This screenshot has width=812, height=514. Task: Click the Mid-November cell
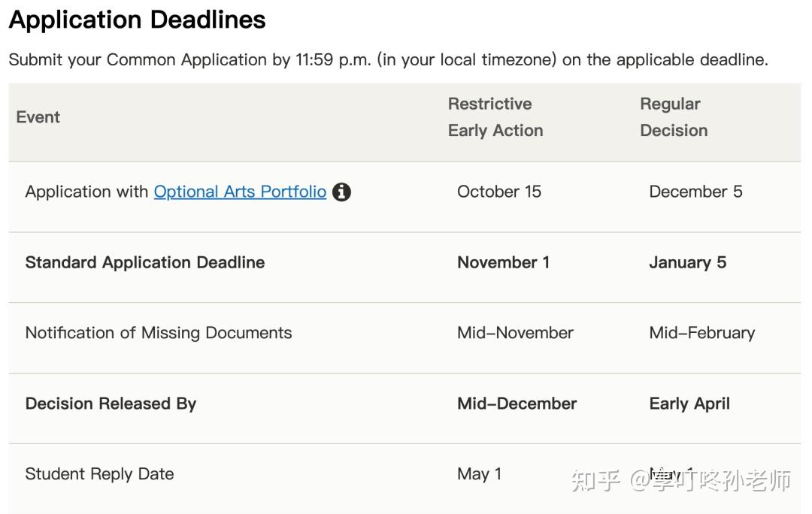click(x=515, y=333)
